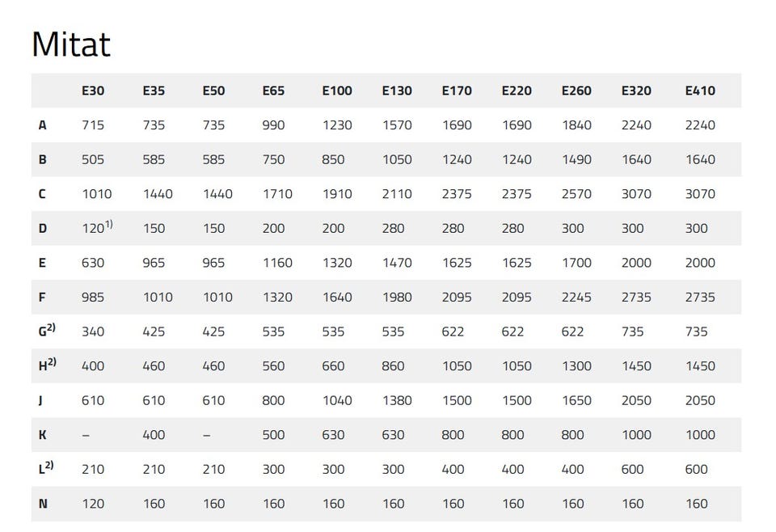Select the dash in row K under E50

point(207,436)
